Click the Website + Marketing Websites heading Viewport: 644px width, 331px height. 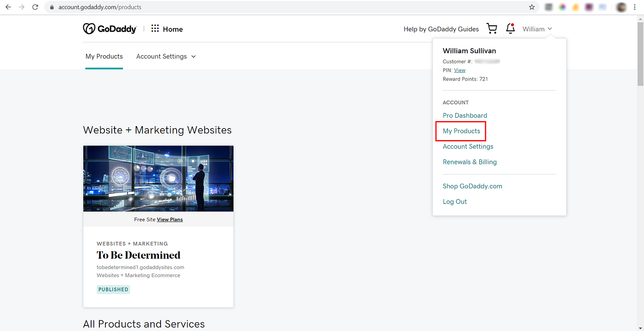157,130
